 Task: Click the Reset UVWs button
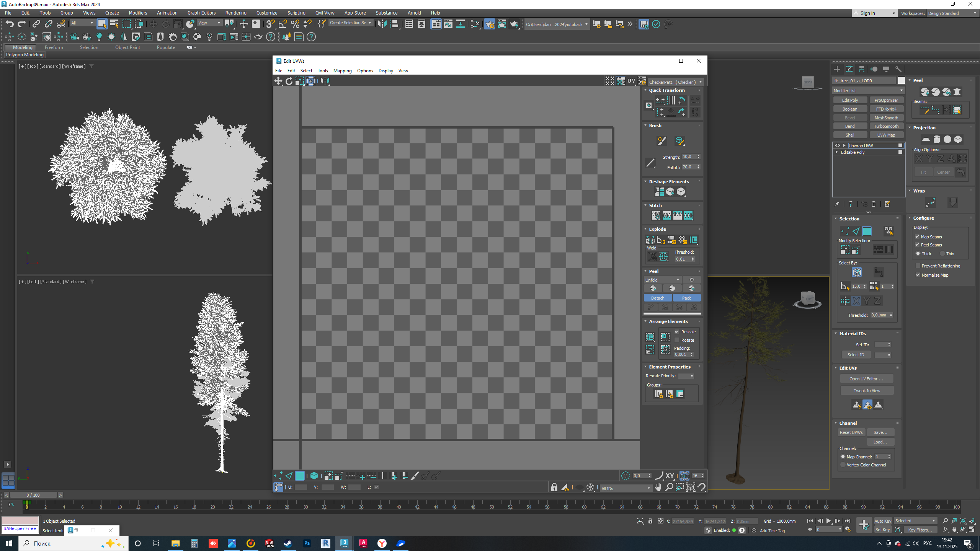point(851,432)
